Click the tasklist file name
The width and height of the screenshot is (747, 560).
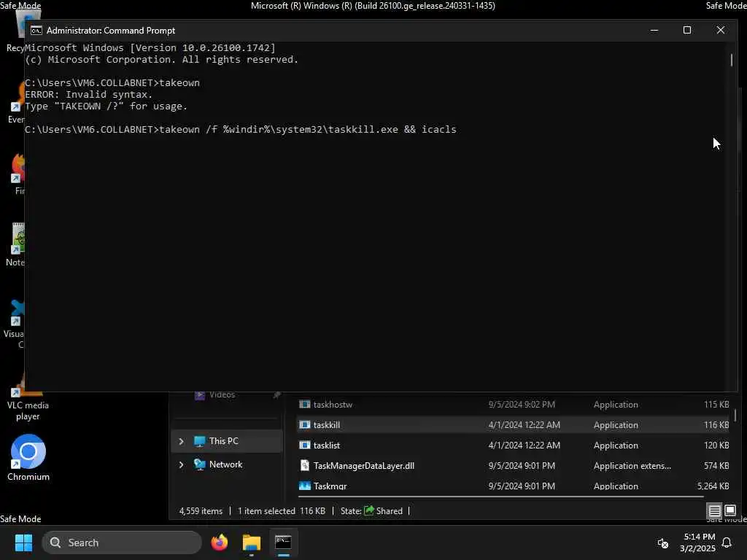(326, 446)
